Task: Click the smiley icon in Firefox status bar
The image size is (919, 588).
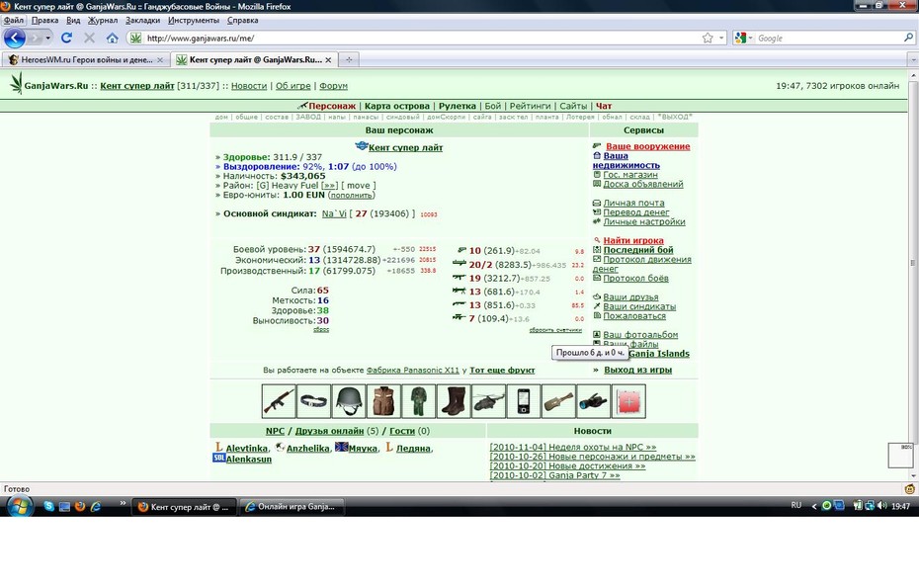Action: coord(910,489)
